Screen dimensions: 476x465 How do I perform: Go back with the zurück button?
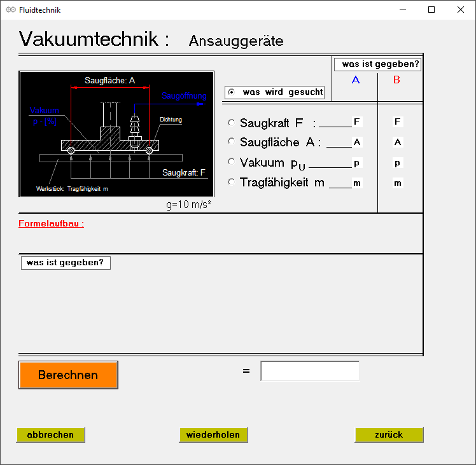(x=389, y=435)
